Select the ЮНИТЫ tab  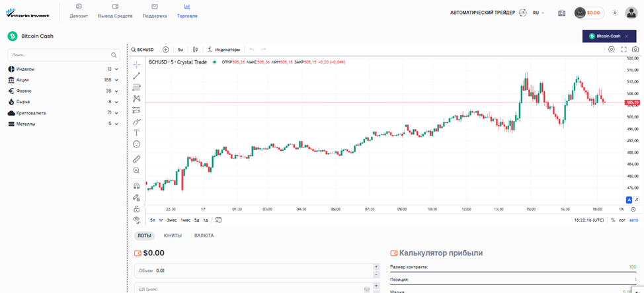pos(173,235)
